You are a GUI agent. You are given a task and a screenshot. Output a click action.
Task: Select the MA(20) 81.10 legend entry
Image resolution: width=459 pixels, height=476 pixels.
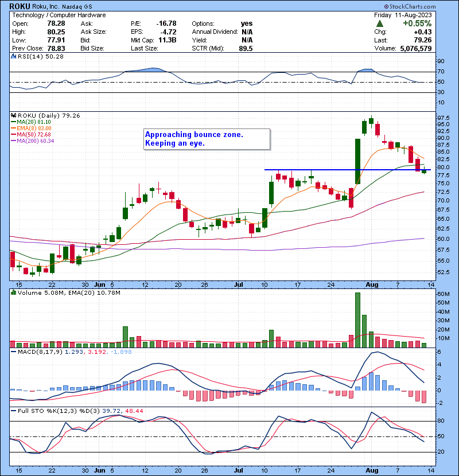[x=31, y=122]
